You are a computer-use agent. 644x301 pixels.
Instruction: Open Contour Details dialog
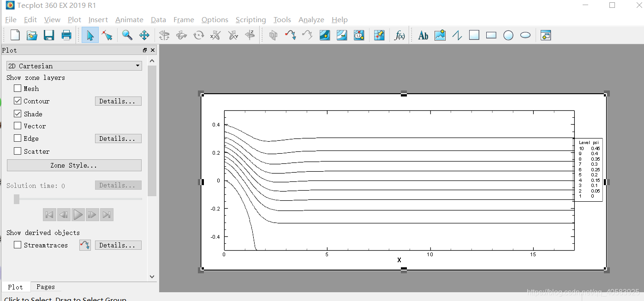pos(118,101)
